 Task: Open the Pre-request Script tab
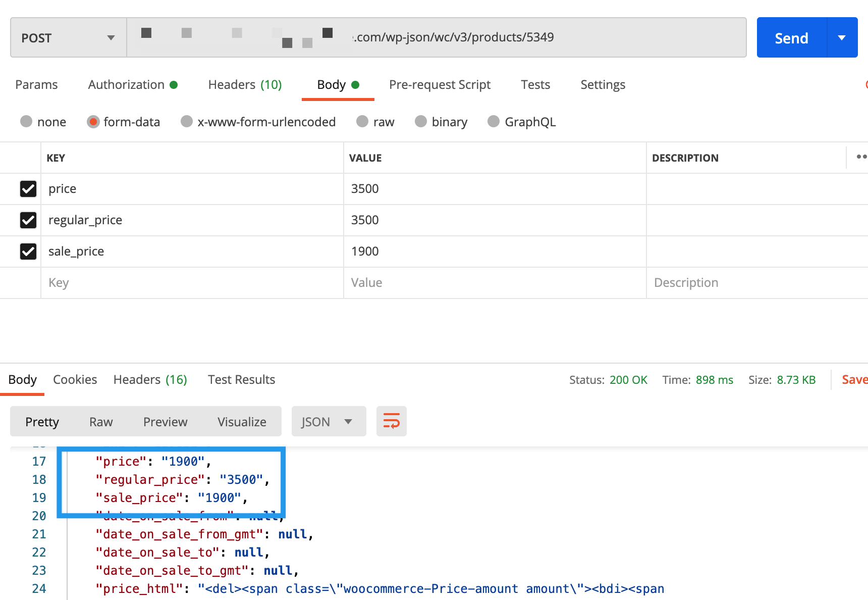tap(440, 85)
